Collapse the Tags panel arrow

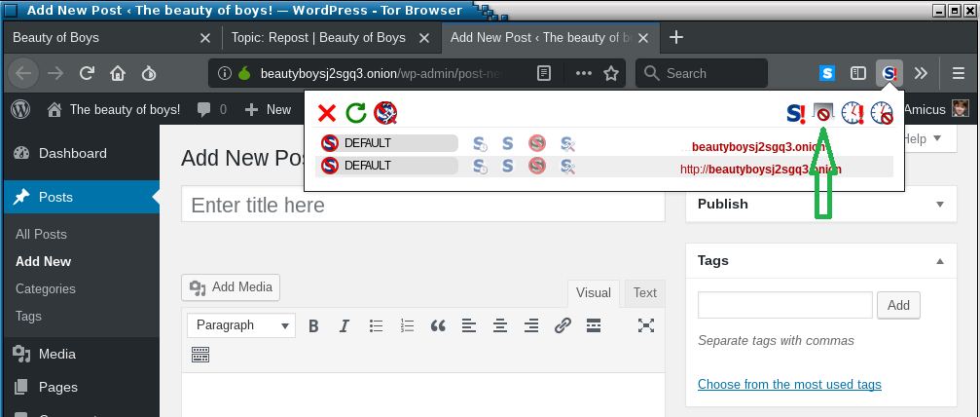939,261
